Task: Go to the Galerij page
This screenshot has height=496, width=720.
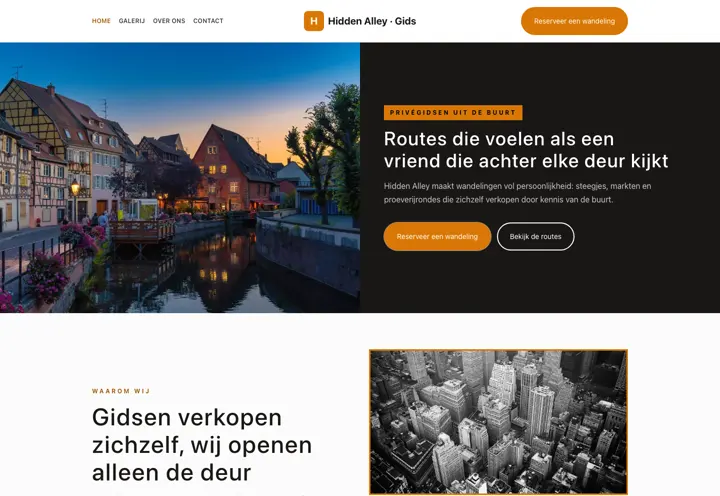Action: 132,21
